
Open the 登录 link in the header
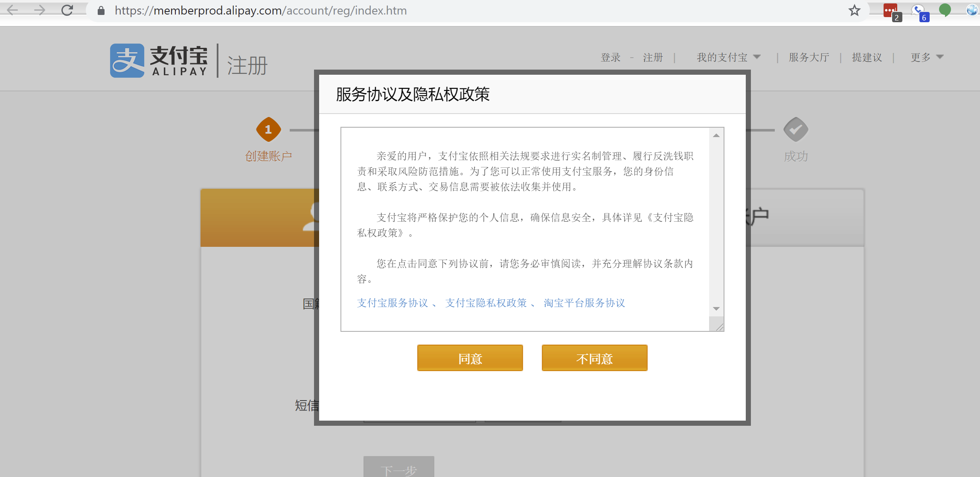pyautogui.click(x=611, y=57)
